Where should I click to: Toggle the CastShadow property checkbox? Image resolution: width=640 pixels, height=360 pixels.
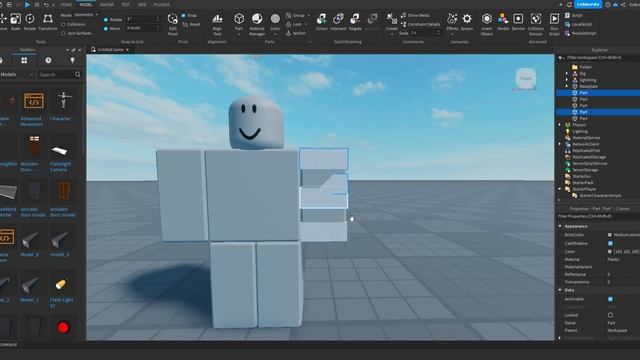pyautogui.click(x=610, y=243)
